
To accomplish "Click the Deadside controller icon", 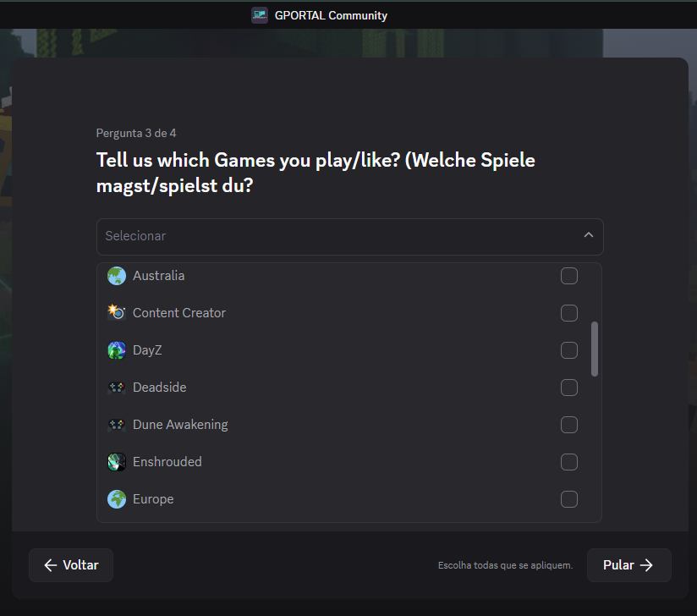I will 117,388.
